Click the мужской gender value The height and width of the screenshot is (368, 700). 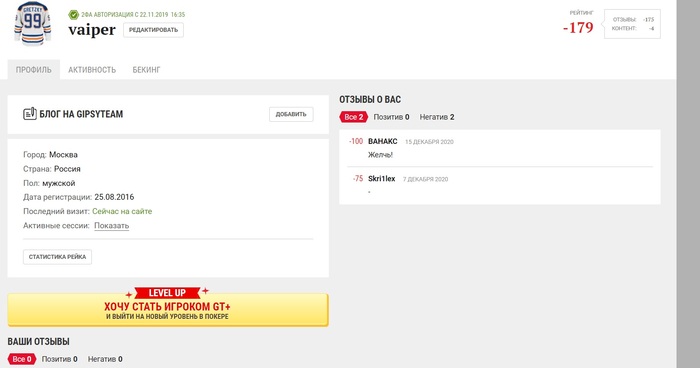pos(59,183)
